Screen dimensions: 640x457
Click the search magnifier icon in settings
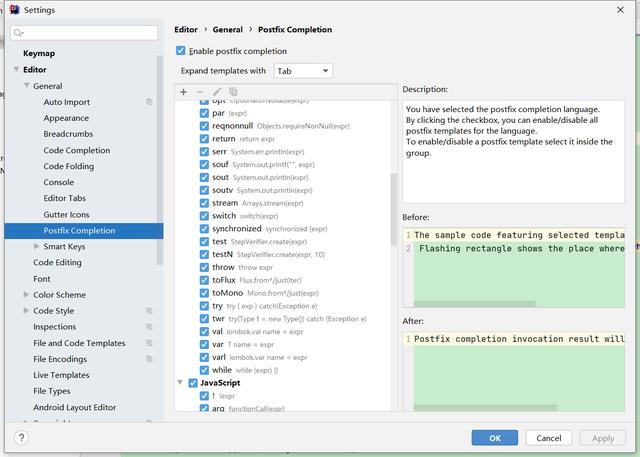point(19,33)
